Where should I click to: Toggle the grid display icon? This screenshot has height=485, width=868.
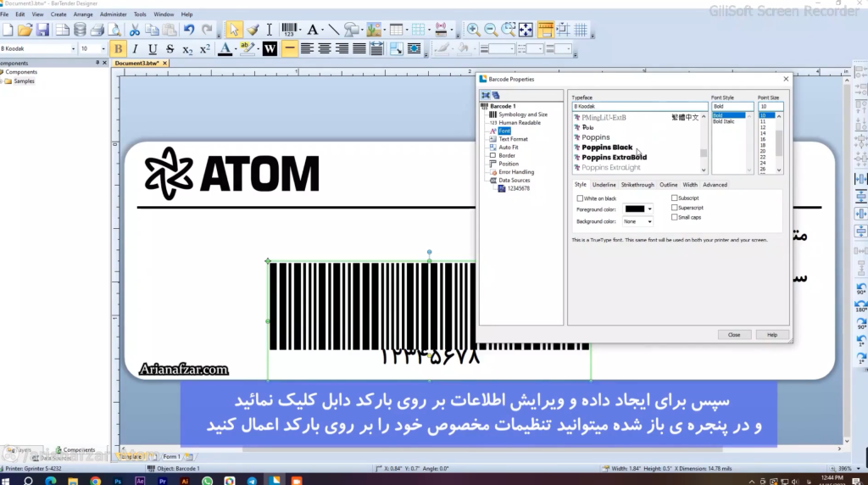pos(581,30)
